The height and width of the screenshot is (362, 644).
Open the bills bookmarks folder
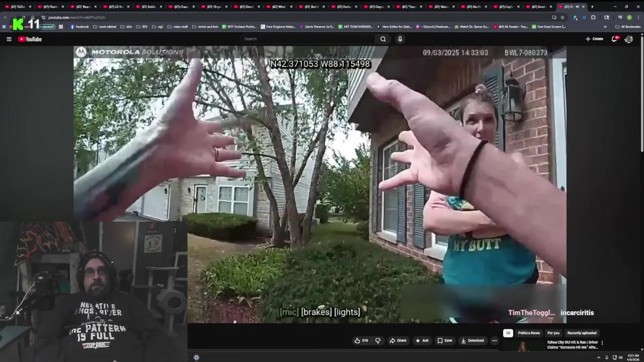tap(126, 27)
